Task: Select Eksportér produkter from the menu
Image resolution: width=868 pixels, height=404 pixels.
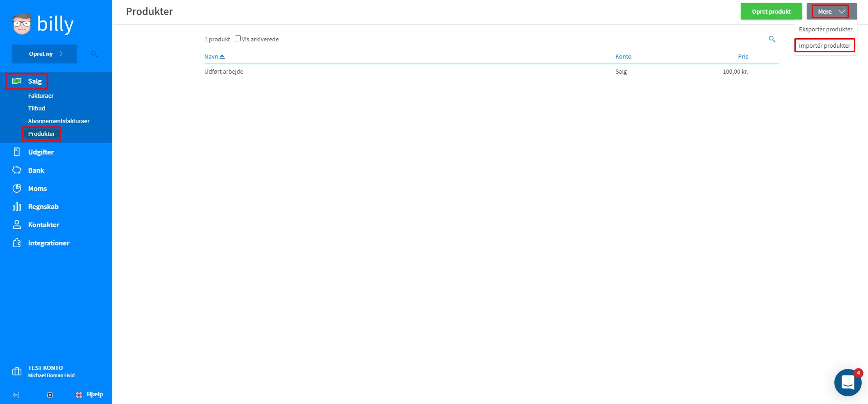Action: (x=825, y=29)
